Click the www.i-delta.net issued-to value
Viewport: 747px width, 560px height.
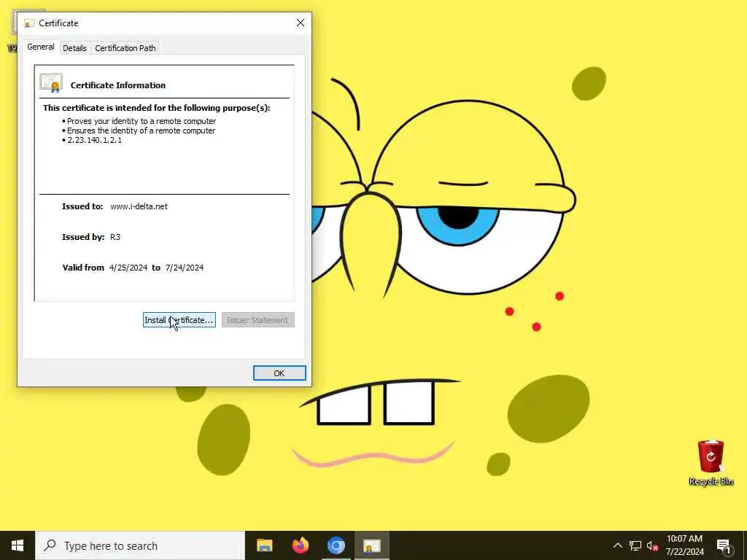[139, 206]
